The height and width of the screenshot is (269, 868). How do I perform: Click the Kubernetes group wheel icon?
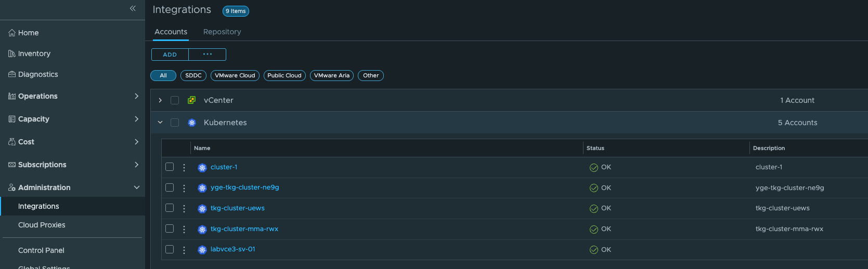pyautogui.click(x=192, y=123)
